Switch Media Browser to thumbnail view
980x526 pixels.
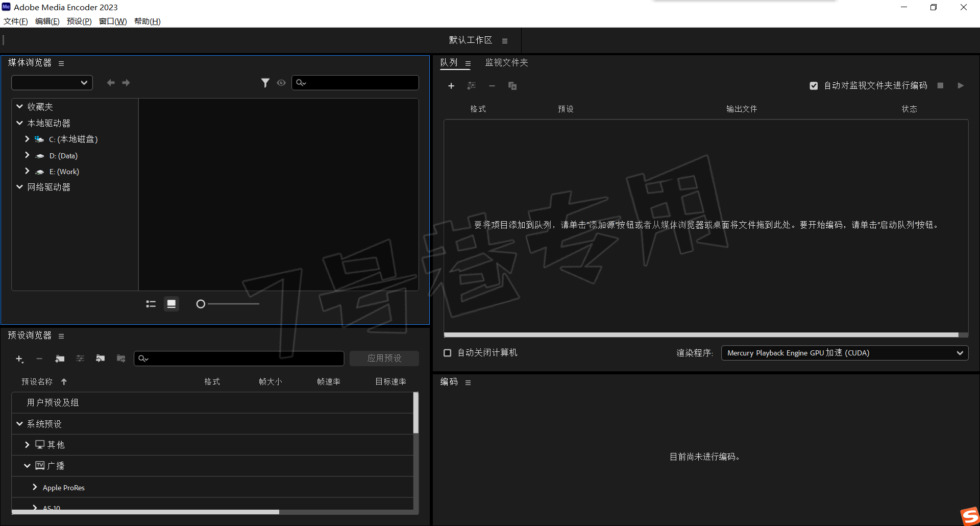(171, 304)
